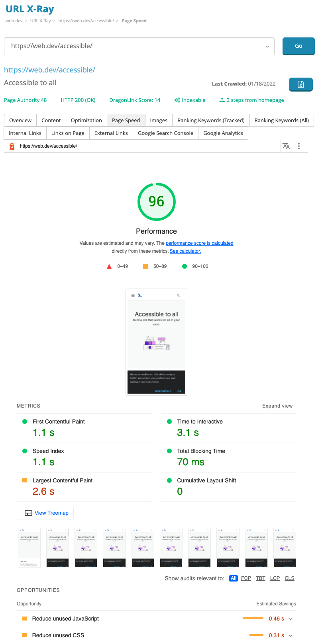Click the translate language icon
The image size is (320, 644).
pyautogui.click(x=286, y=146)
